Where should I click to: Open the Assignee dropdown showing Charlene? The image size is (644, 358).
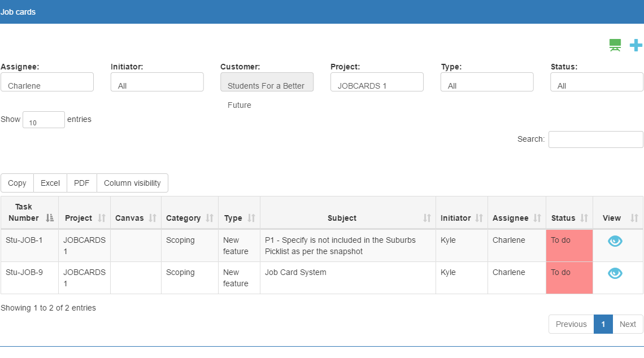click(x=47, y=82)
